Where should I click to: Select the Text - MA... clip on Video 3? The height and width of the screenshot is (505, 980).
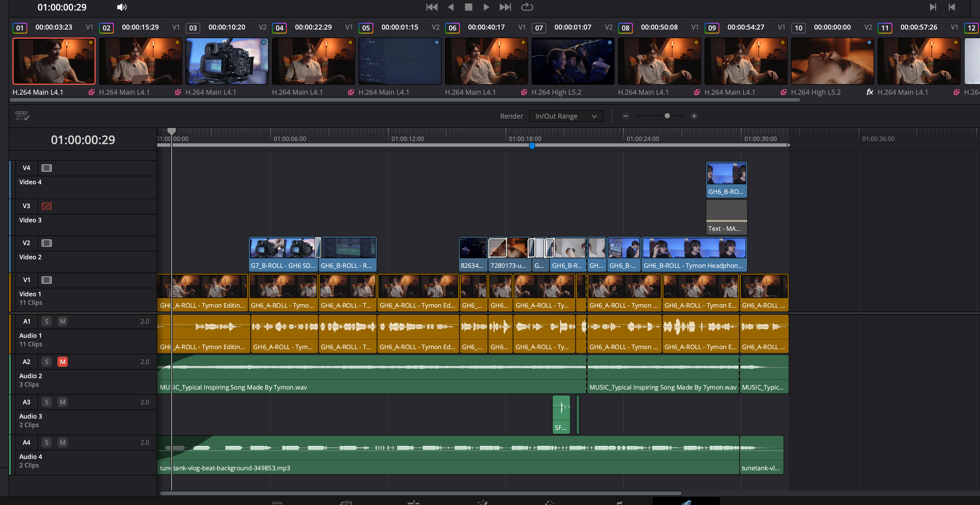tap(726, 217)
